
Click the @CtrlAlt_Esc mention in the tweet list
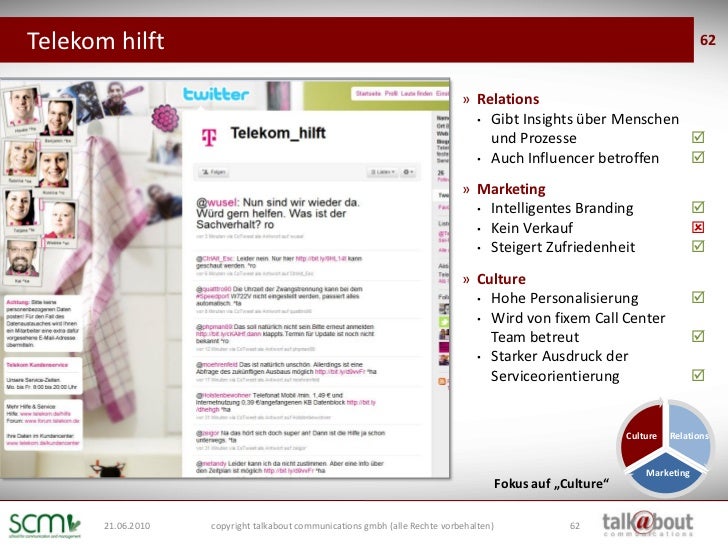pos(215,259)
